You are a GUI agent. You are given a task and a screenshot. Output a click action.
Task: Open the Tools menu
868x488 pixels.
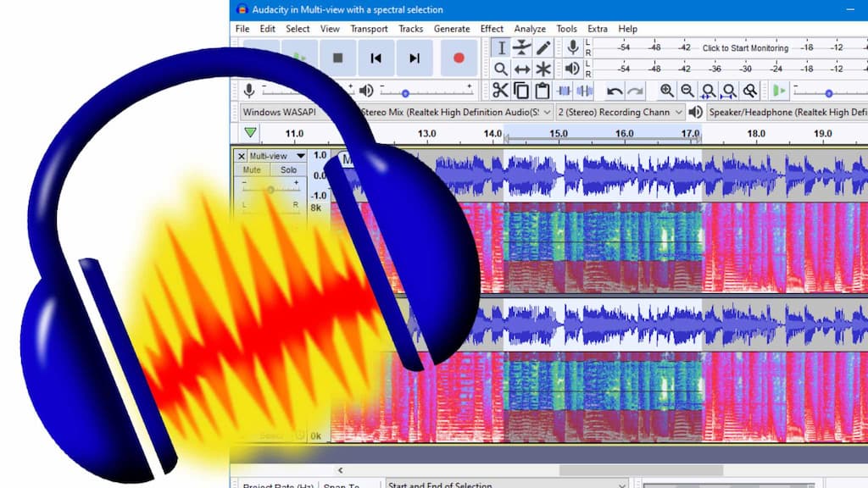click(566, 29)
